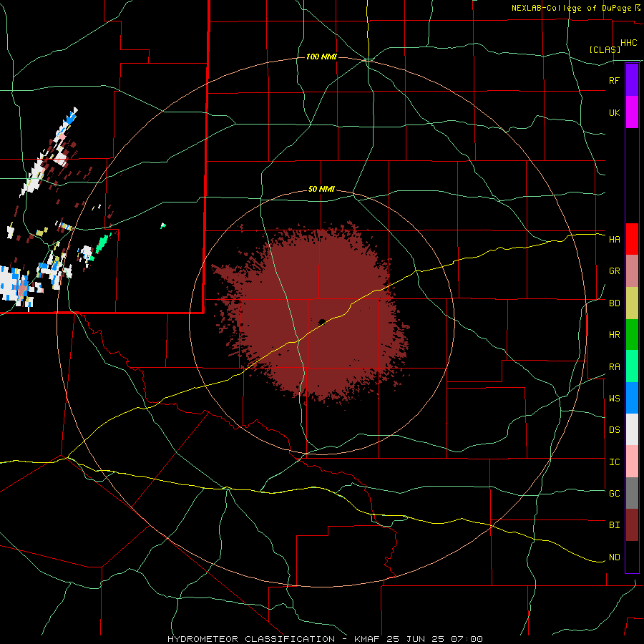Viewport: 644px width, 644px height.
Task: Click the DS legend label
Action: pos(614,429)
